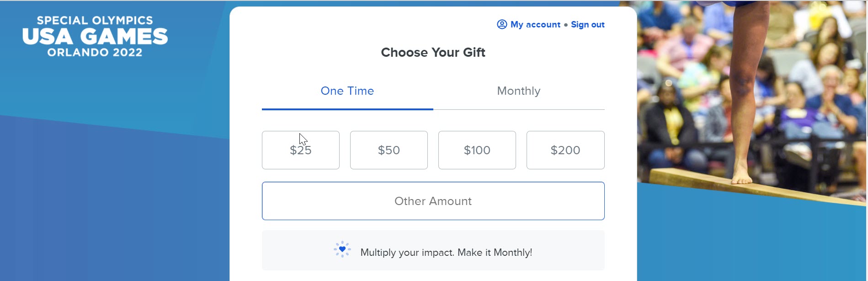The width and height of the screenshot is (868, 281).
Task: Select the $25 gift amount
Action: (x=301, y=150)
